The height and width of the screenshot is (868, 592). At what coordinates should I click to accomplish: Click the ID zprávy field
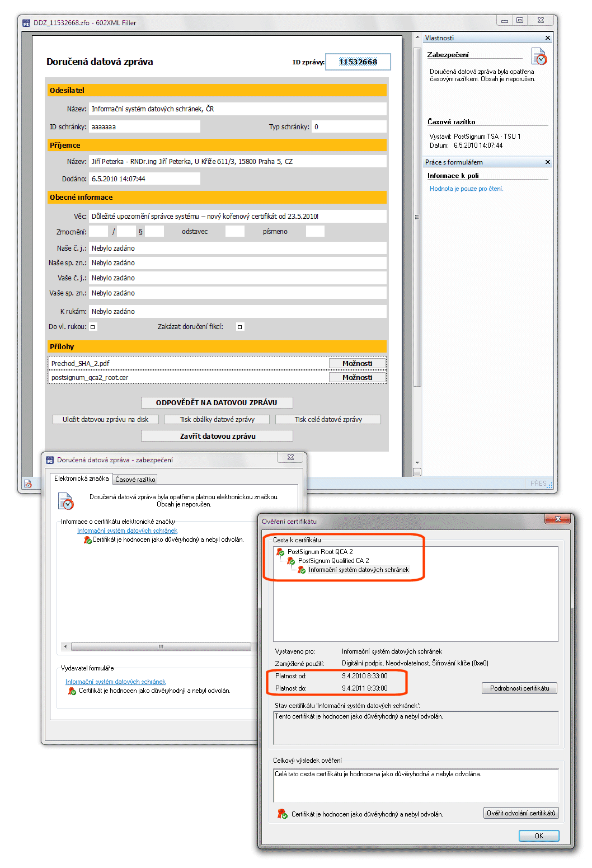pyautogui.click(x=358, y=62)
